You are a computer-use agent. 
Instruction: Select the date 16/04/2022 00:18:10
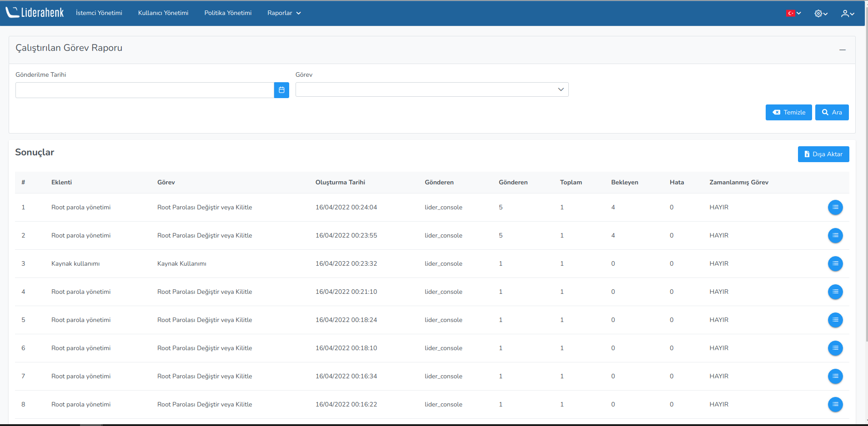pyautogui.click(x=346, y=348)
